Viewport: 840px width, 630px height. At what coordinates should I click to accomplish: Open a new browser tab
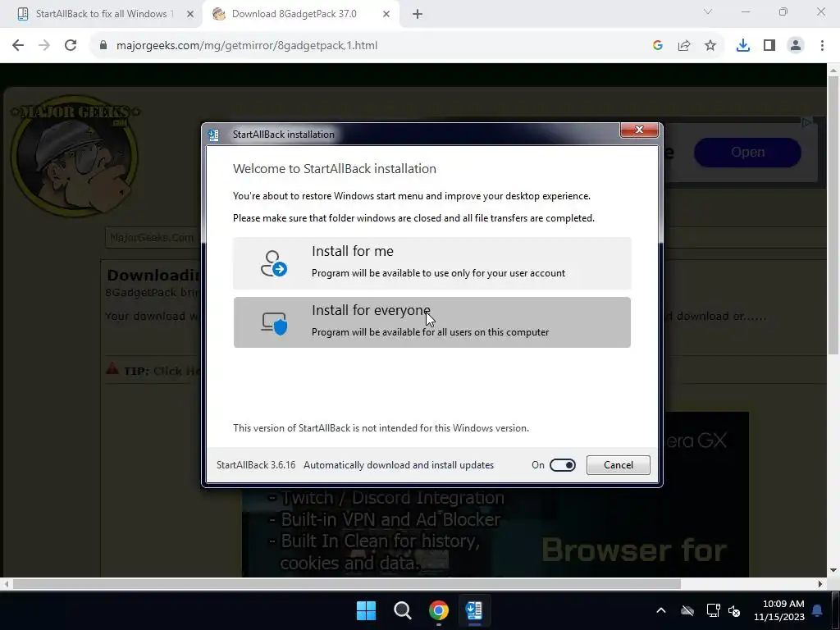click(x=418, y=14)
